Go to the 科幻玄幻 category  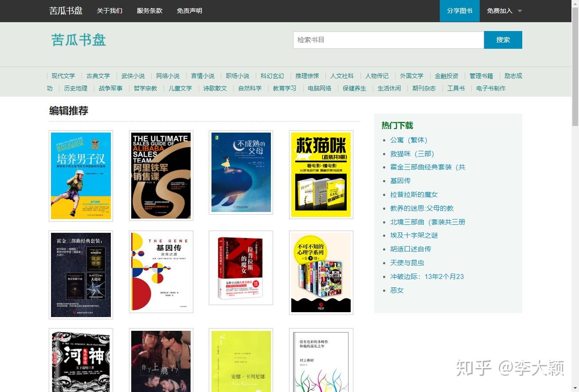click(272, 76)
